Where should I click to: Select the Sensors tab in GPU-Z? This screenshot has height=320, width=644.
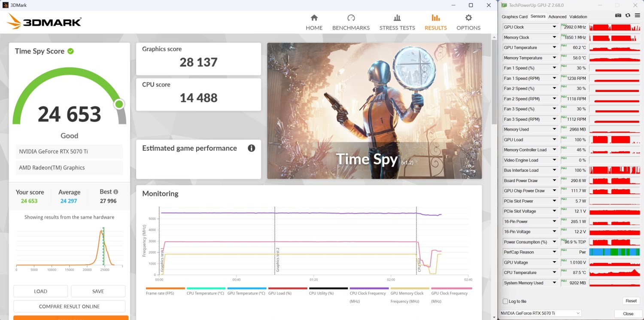click(x=538, y=16)
